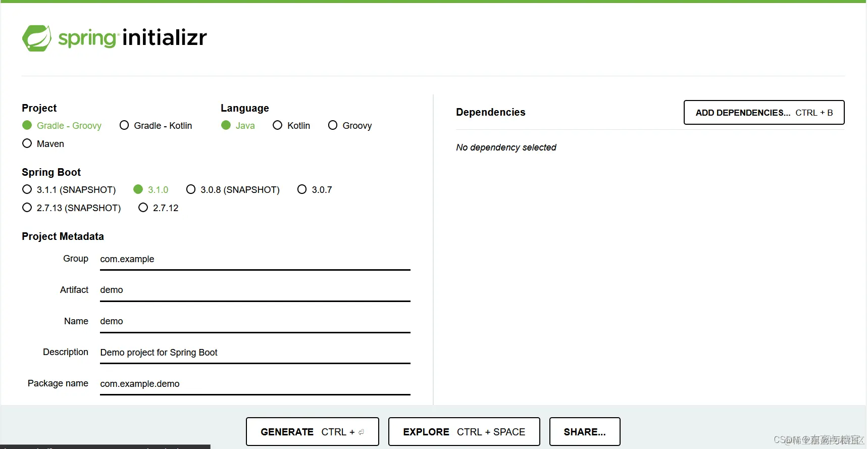Viewport: 868px width, 449px height.
Task: Choose Spring Boot version 2.7.12
Action: coord(159,208)
